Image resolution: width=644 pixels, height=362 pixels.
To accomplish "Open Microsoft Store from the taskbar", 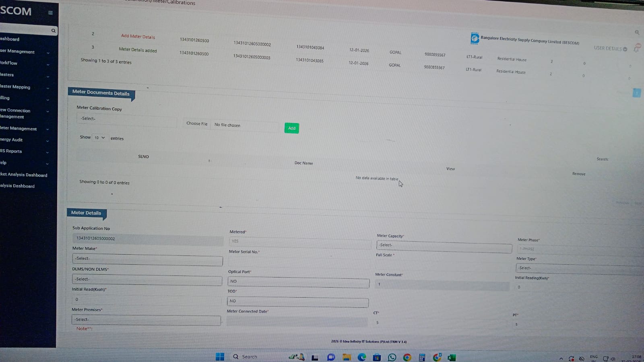I will point(377,357).
